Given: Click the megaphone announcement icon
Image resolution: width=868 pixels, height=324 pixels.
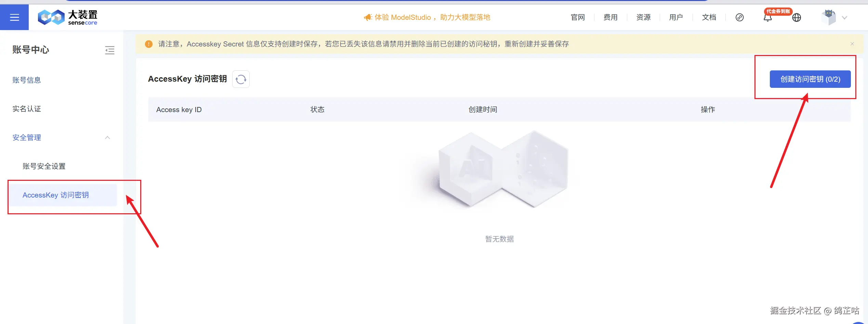Looking at the screenshot, I should tap(368, 17).
